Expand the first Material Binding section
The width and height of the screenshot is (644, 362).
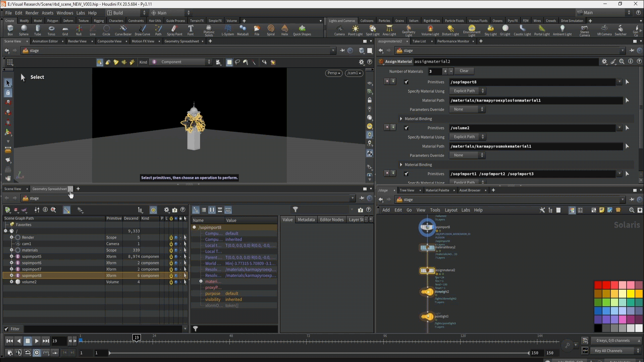401,119
